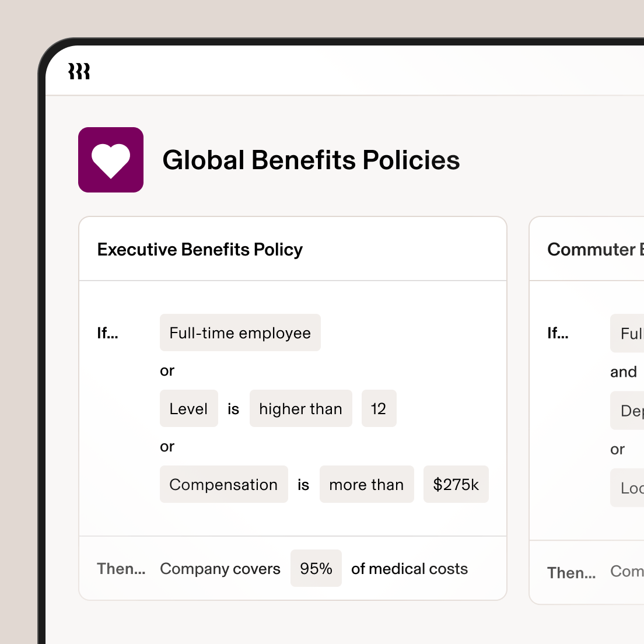The height and width of the screenshot is (644, 644).
Task: Open the Full-time employee condition pill
Action: 240,333
